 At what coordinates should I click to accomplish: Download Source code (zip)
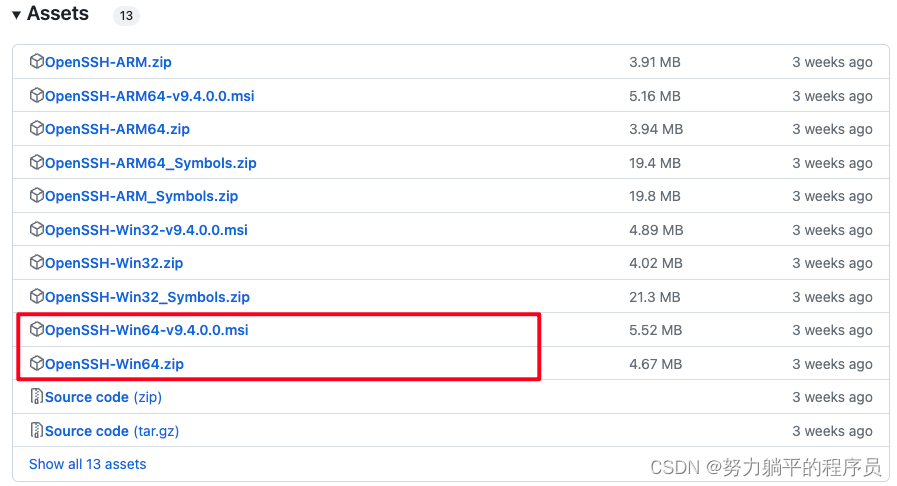[104, 397]
